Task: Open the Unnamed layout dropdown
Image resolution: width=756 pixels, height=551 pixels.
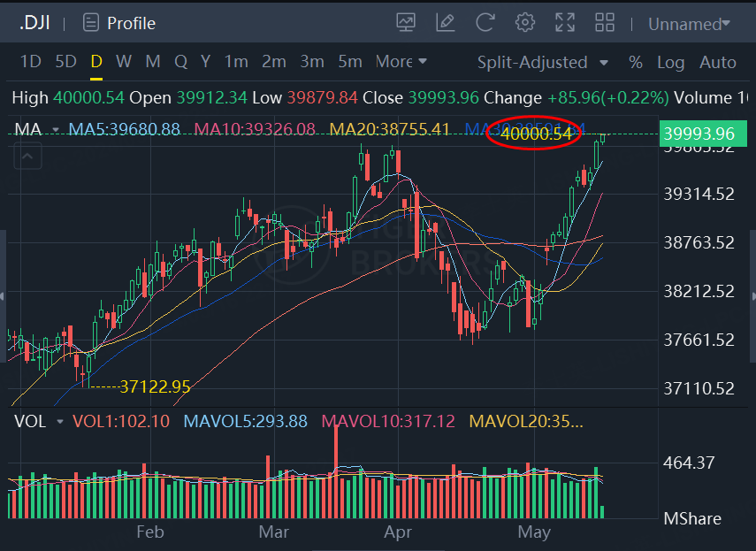Action: coord(689,24)
